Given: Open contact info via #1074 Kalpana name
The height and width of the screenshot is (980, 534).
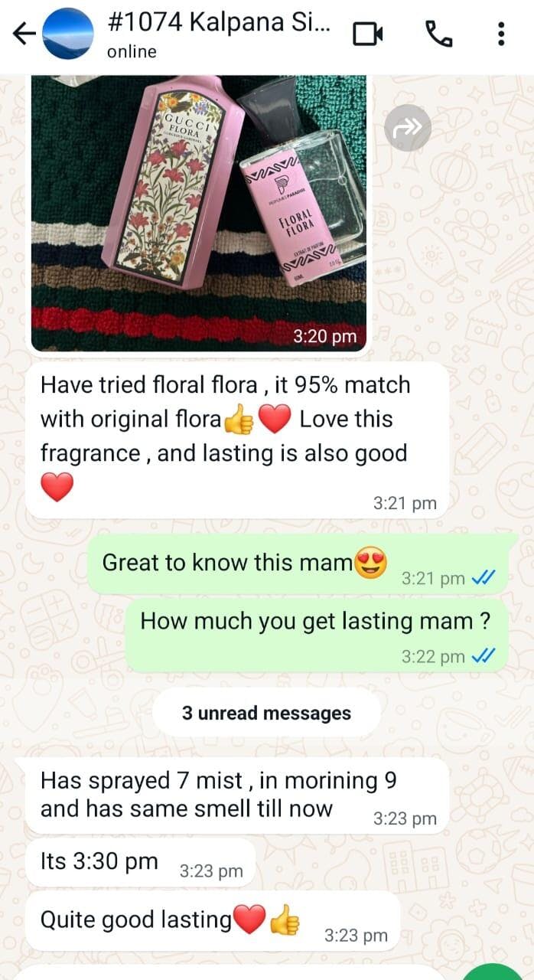Looking at the screenshot, I should tap(219, 24).
